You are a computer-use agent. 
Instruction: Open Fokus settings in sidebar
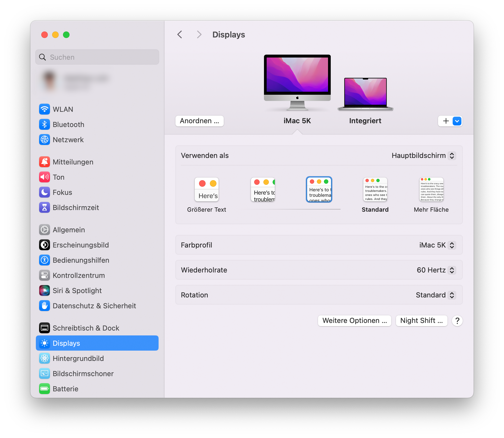pyautogui.click(x=97, y=192)
